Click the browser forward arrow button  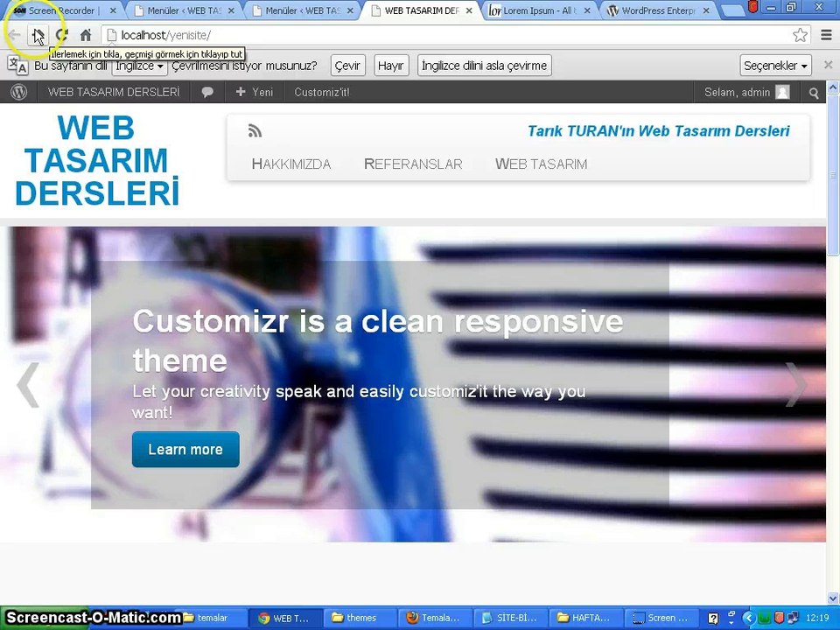(x=38, y=35)
